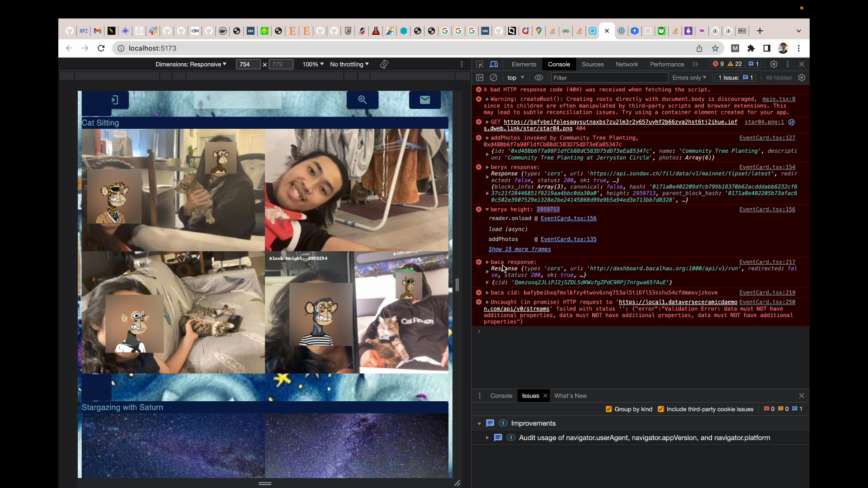868x488 pixels.
Task: Click the 49 hidden messages label
Action: click(x=778, y=78)
